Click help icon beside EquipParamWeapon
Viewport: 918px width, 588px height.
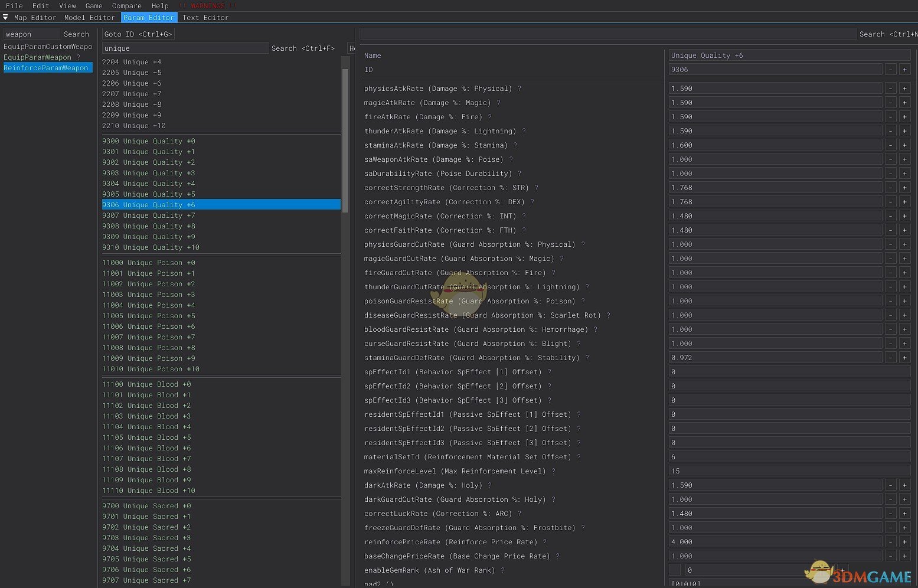pos(78,57)
